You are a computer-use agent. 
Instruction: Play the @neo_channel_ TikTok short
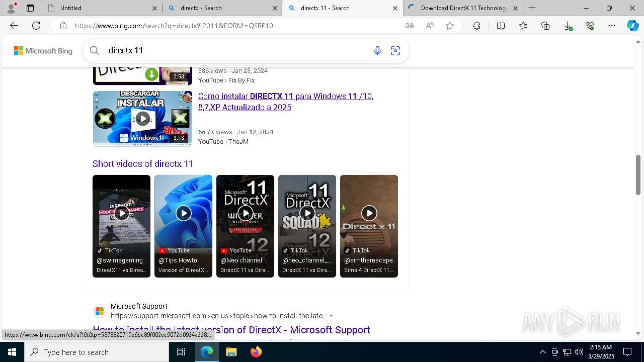point(307,226)
